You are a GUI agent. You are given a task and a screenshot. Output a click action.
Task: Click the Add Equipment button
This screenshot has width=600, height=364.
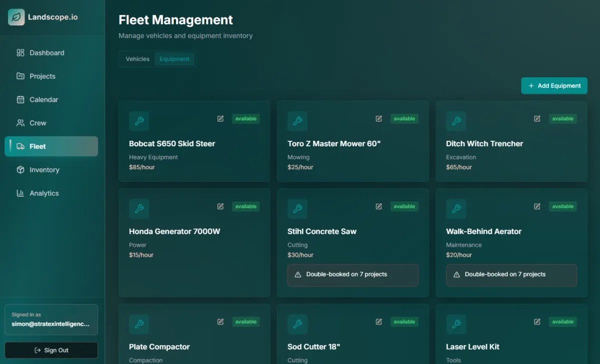click(554, 86)
